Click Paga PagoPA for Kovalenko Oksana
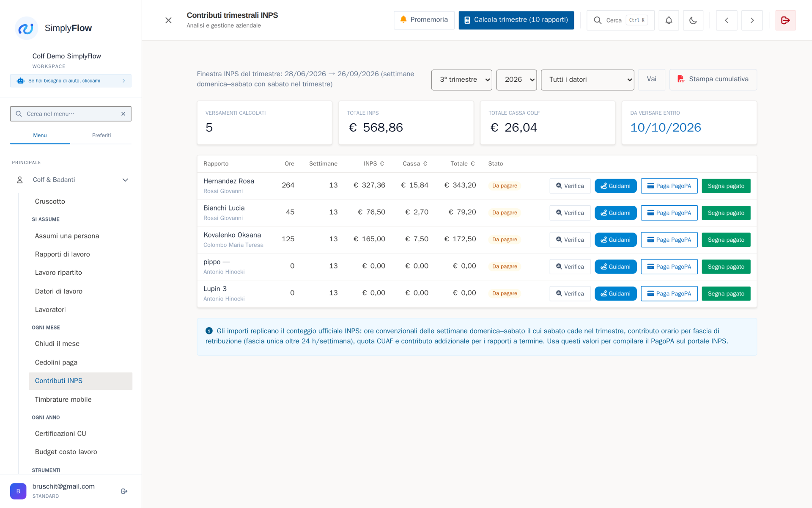This screenshot has height=508, width=812. click(669, 240)
